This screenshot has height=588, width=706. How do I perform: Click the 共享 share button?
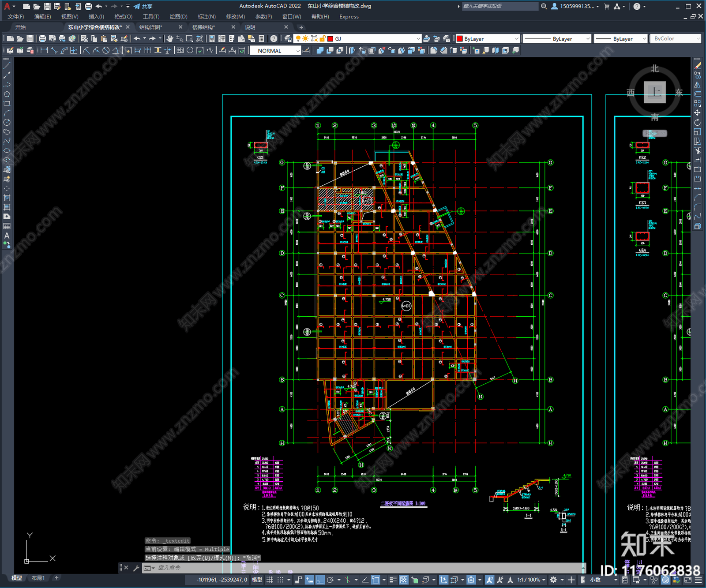143,6
